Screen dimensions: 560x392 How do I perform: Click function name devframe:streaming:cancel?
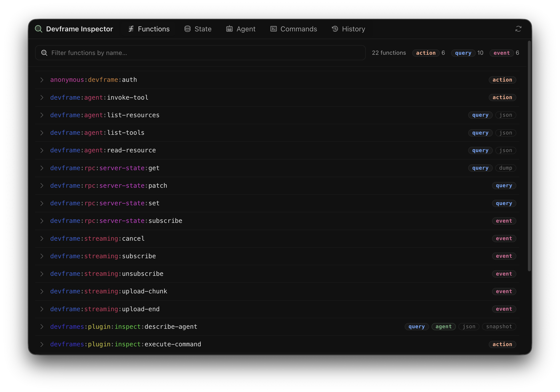point(97,238)
